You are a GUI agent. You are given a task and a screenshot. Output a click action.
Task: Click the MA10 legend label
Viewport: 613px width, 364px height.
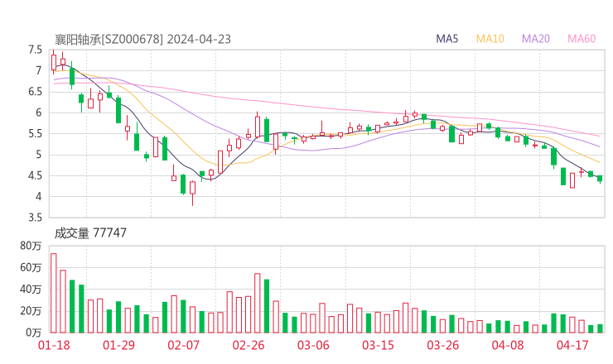coord(490,39)
